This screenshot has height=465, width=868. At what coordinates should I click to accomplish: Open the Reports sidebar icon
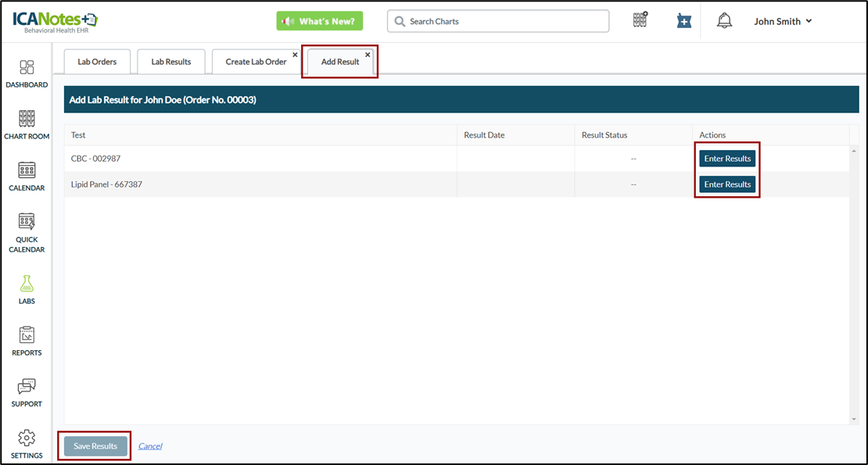point(27,336)
